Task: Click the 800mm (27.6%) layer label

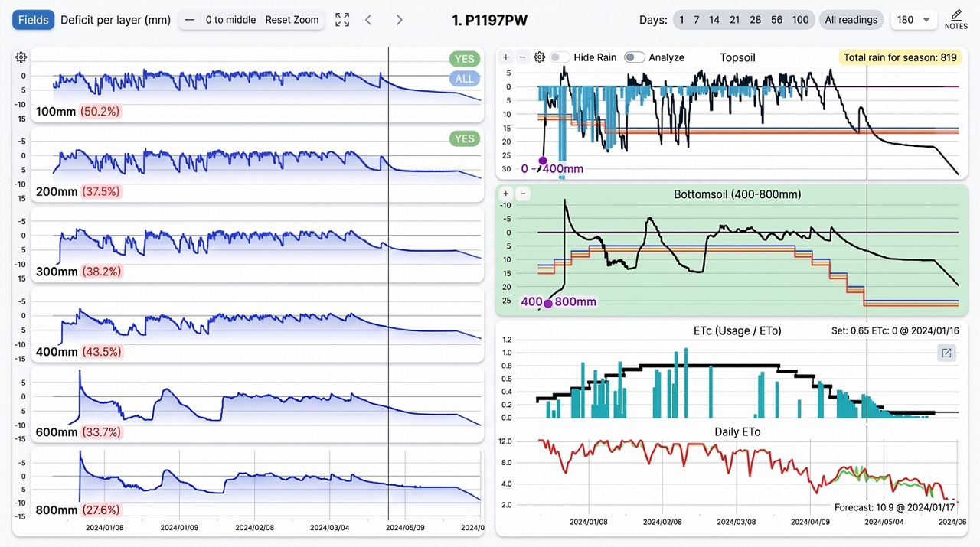Action: (78, 510)
